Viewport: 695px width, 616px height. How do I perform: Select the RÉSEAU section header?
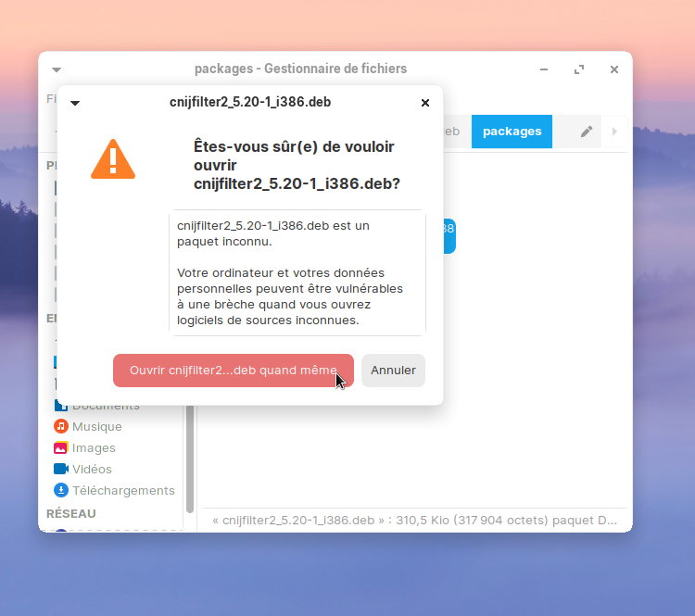(71, 513)
